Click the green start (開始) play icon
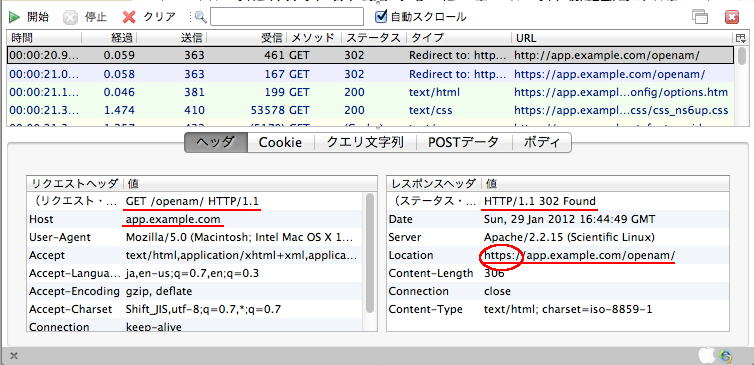 pos(15,17)
